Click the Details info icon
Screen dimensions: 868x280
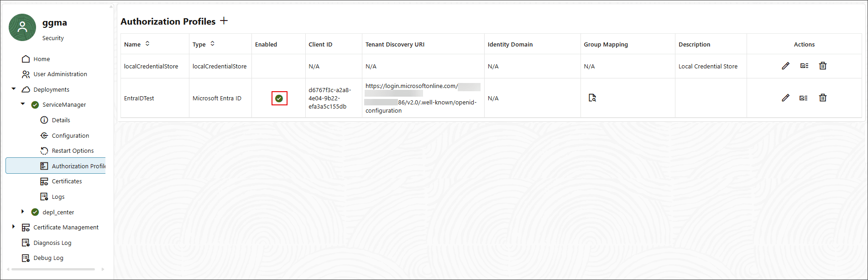[x=44, y=120]
